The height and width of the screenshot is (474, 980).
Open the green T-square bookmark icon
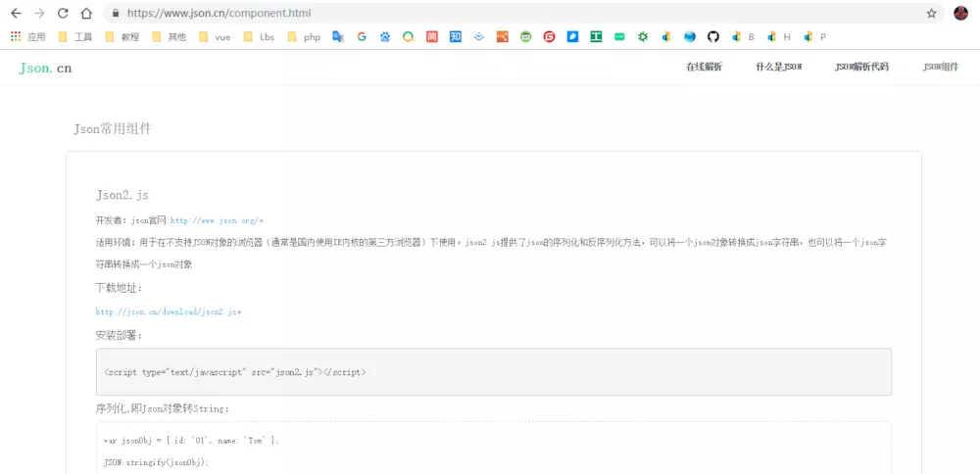[596, 37]
